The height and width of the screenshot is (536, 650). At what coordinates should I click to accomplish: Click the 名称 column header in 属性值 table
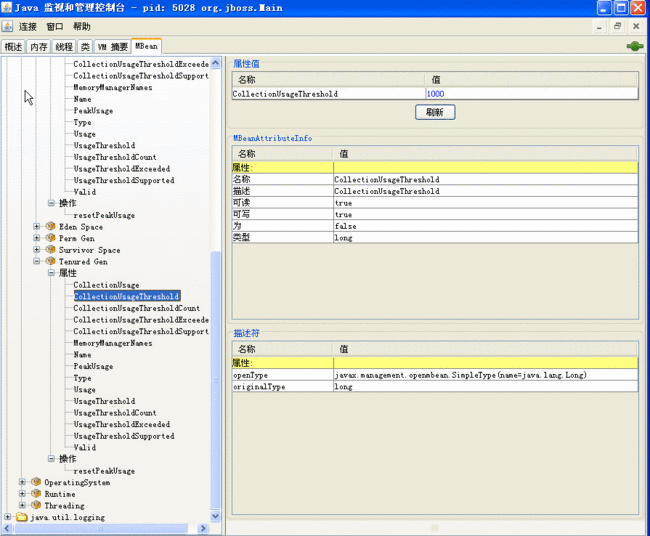(328, 79)
